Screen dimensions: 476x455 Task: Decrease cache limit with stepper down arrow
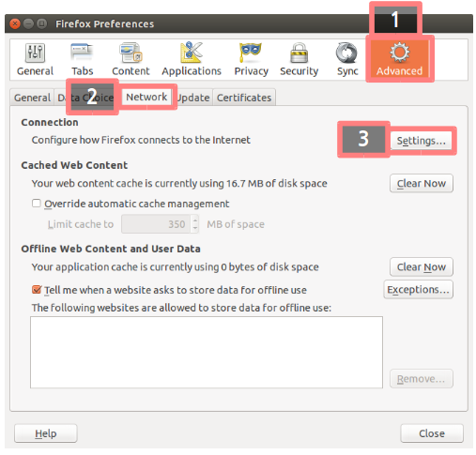(x=195, y=228)
